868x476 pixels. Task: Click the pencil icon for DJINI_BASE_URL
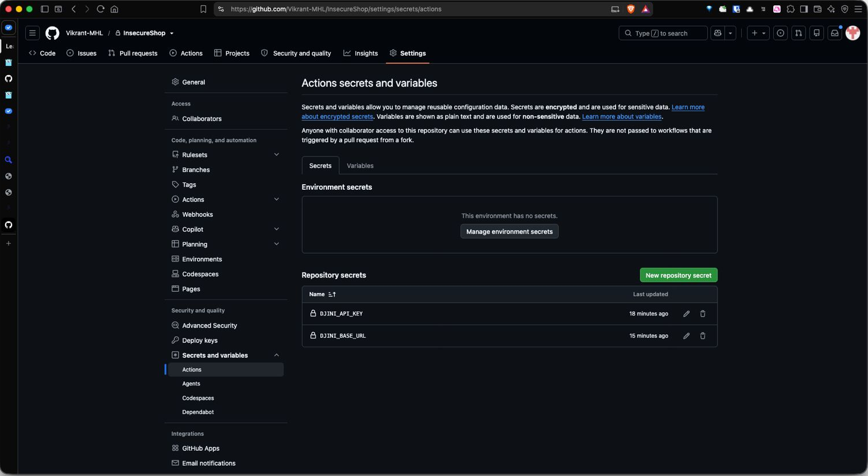pos(686,335)
